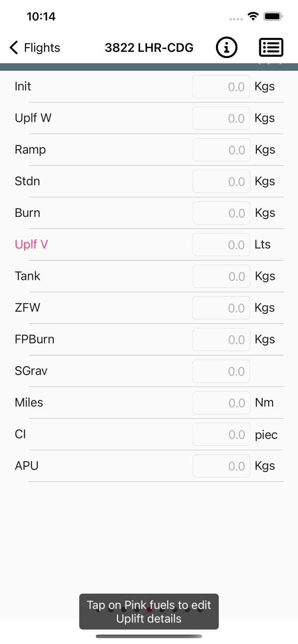Image resolution: width=298 pixels, height=644 pixels.
Task: Select the Uplf V litres field
Action: coord(221,245)
